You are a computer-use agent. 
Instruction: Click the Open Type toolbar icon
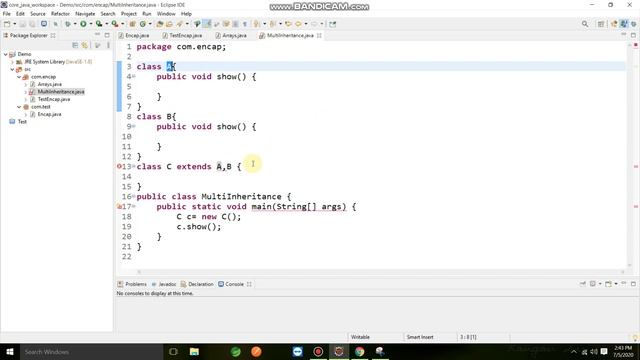coord(160,24)
